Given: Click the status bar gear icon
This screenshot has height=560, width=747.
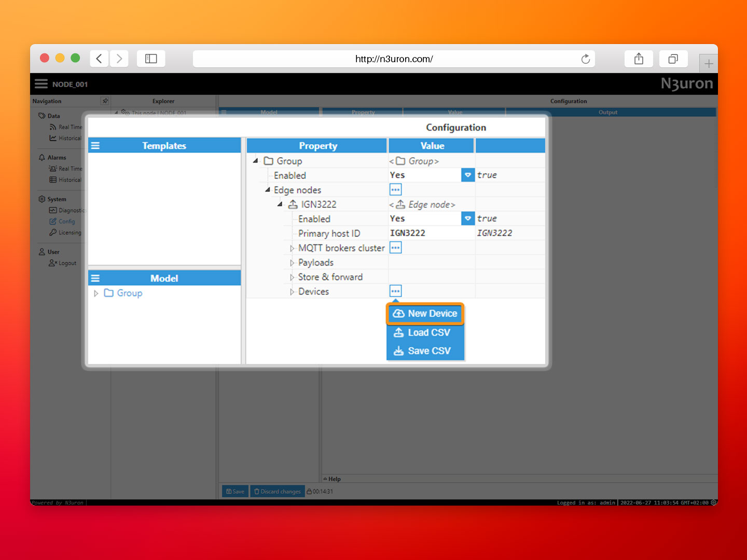Looking at the screenshot, I should tap(714, 502).
